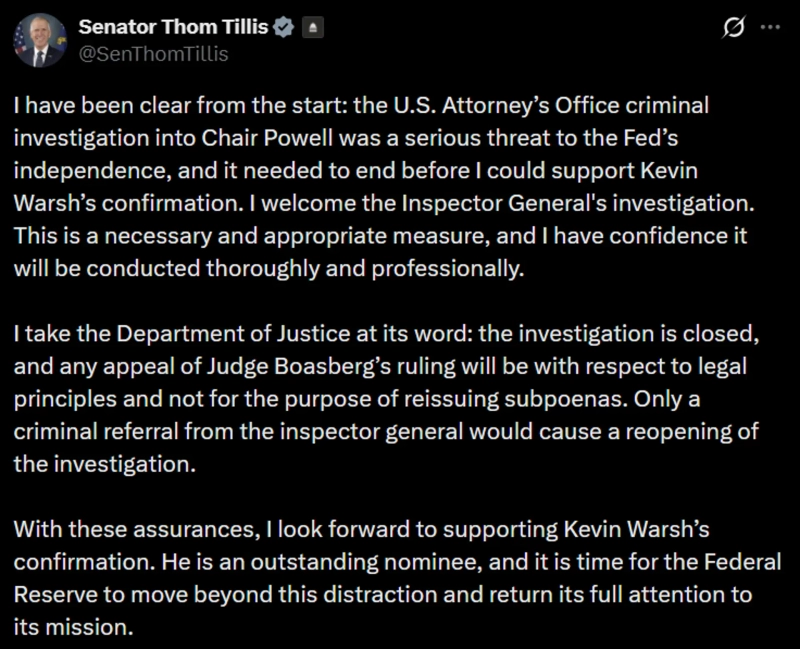Click the paragraph starting "With these assurances"

click(390, 578)
